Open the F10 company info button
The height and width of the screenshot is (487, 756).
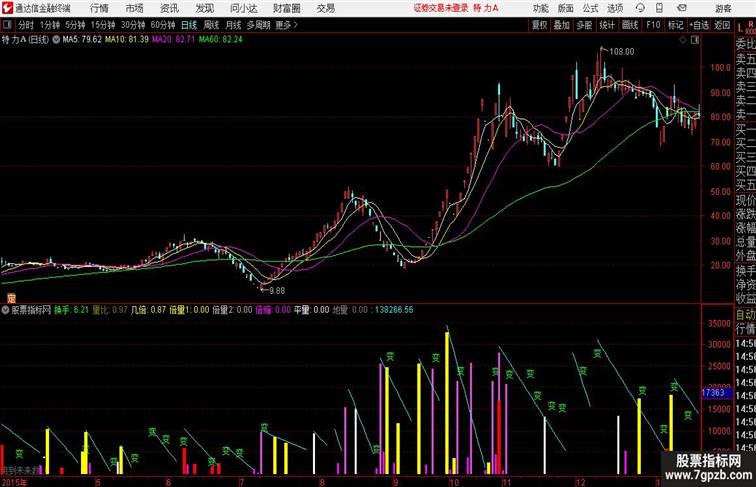[653, 25]
